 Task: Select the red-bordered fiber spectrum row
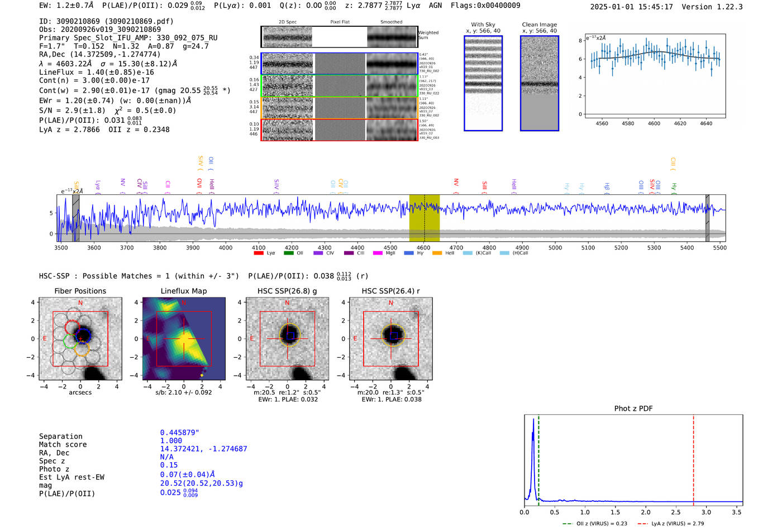[x=339, y=130]
